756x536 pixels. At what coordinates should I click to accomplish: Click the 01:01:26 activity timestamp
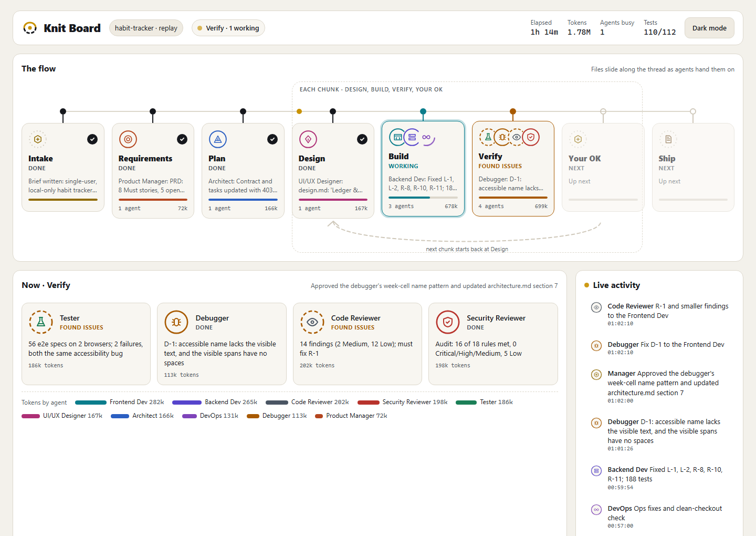pos(621,449)
